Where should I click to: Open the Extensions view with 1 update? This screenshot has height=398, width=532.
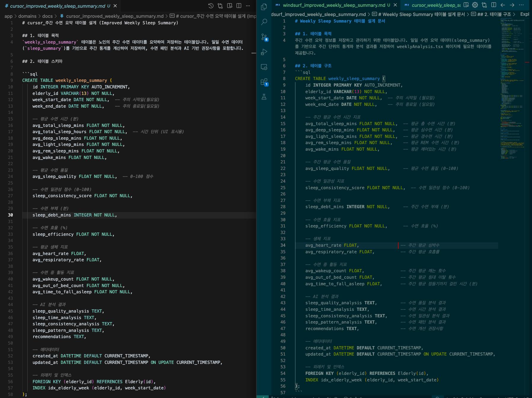(x=264, y=82)
